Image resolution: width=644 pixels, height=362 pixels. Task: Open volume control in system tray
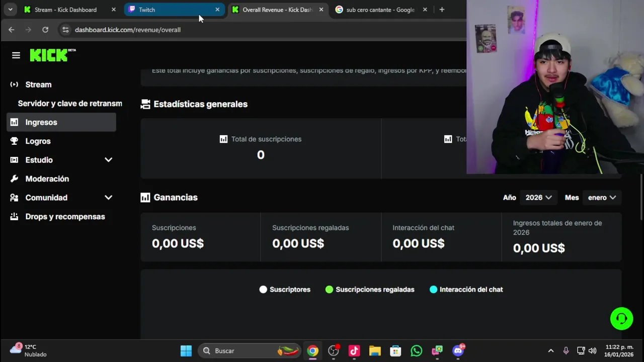point(592,351)
